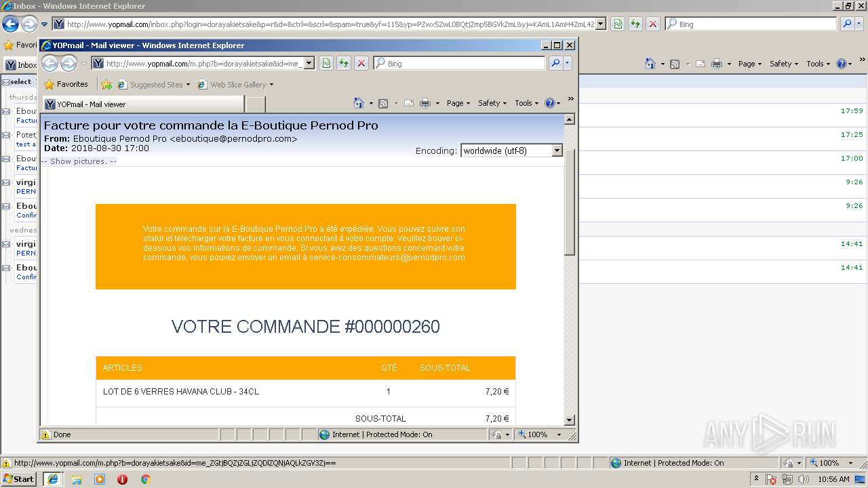Viewport: 868px width, 488px height.
Task: Toggle Compatibility View in the Inbox window
Action: tap(618, 24)
